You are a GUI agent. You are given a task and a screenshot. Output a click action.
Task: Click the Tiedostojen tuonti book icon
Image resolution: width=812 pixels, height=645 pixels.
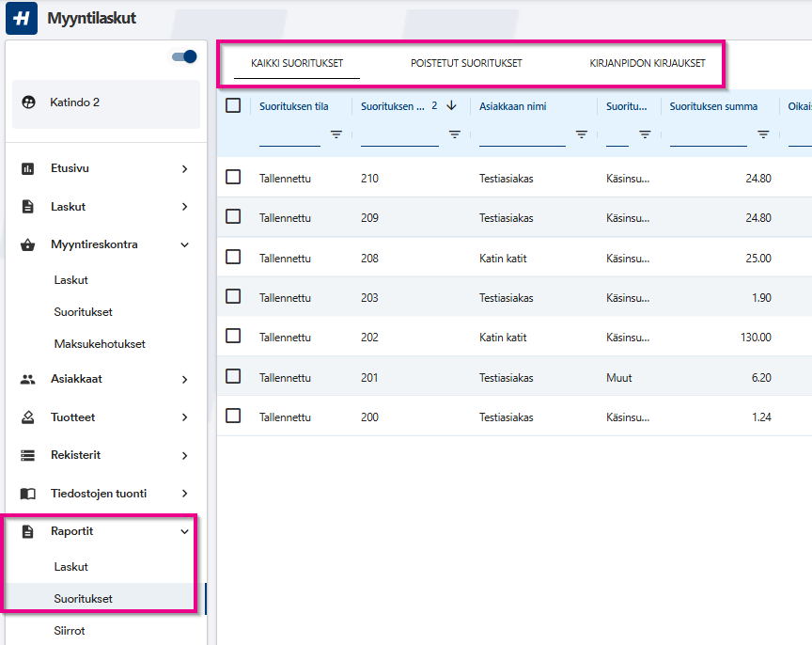[x=27, y=494]
